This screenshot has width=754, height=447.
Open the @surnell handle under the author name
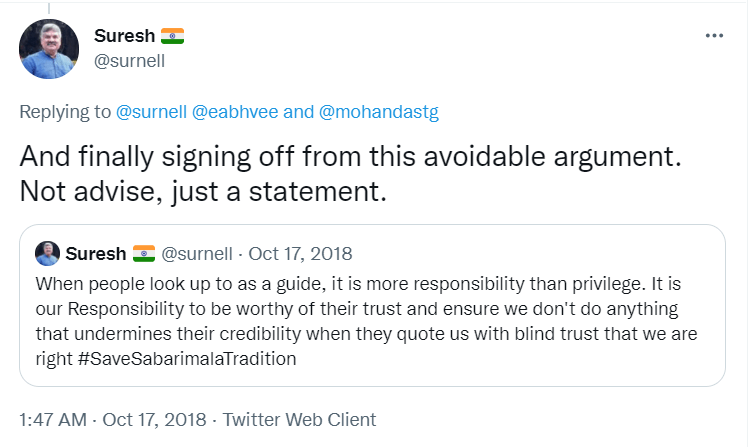coord(129,60)
